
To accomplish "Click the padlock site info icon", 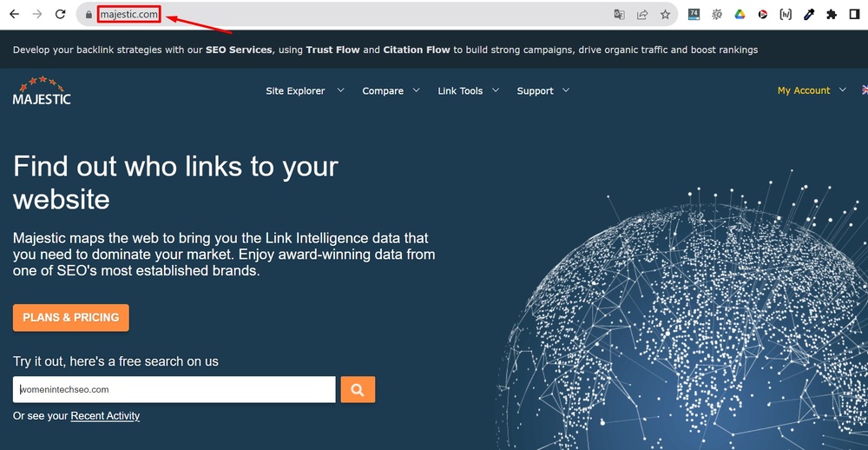I will pyautogui.click(x=89, y=15).
